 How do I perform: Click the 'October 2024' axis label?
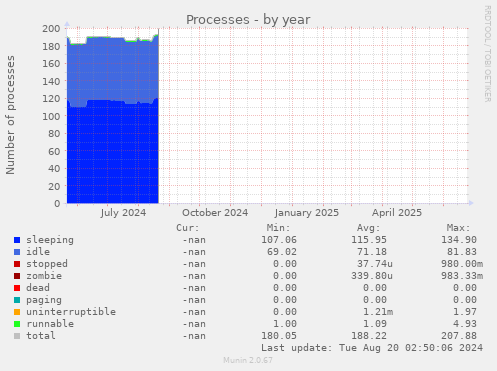coord(215,213)
